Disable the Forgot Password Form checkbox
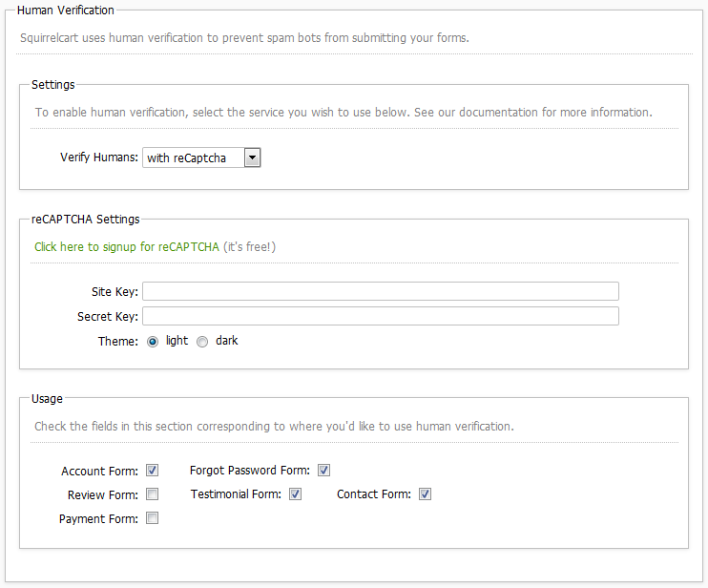 click(324, 471)
